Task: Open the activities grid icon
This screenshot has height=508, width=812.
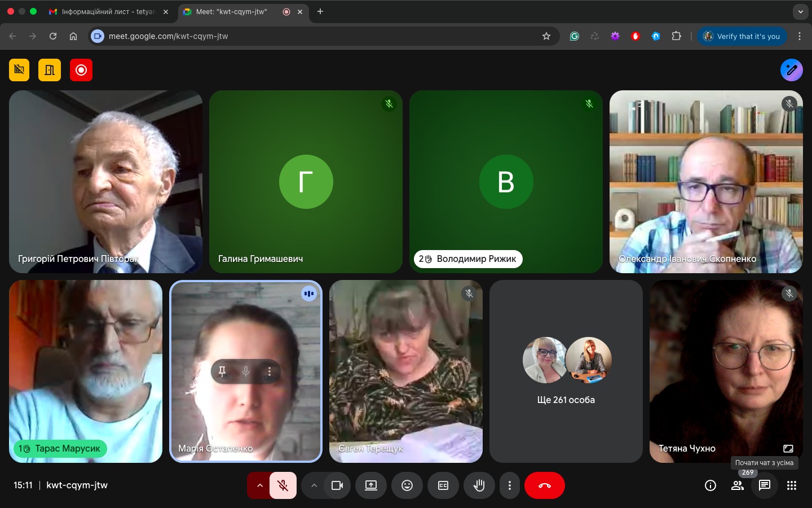Action: [792, 485]
